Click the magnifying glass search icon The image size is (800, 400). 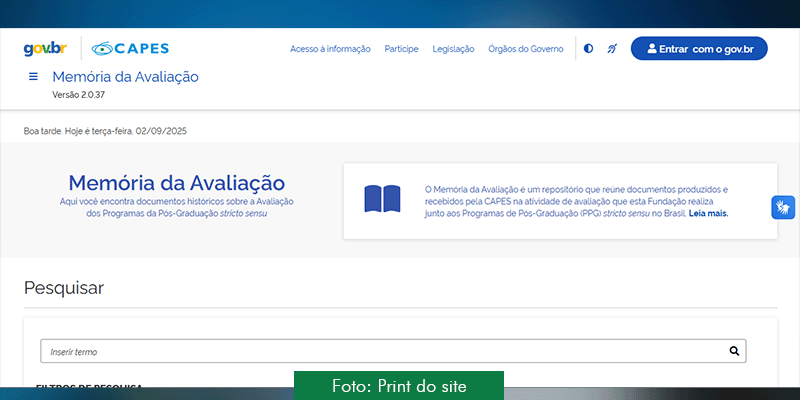point(734,351)
